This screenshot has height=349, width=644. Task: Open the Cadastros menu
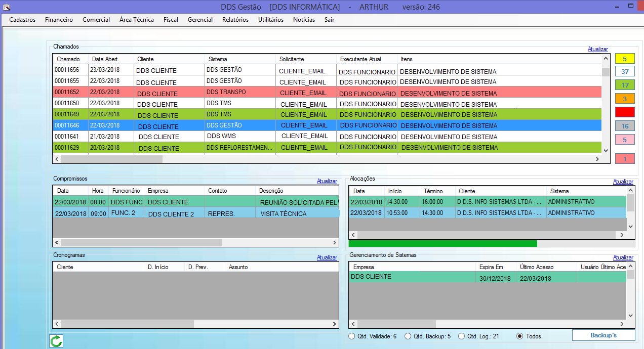click(x=22, y=20)
